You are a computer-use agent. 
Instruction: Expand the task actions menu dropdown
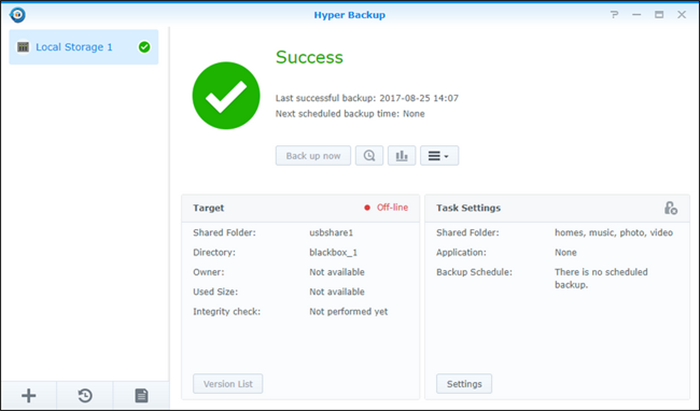439,156
